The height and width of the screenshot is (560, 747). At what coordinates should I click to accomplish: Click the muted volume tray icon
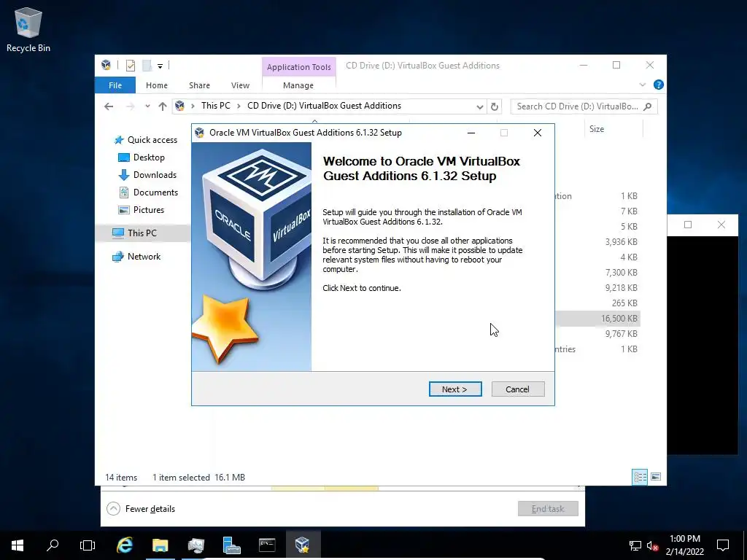click(x=652, y=545)
